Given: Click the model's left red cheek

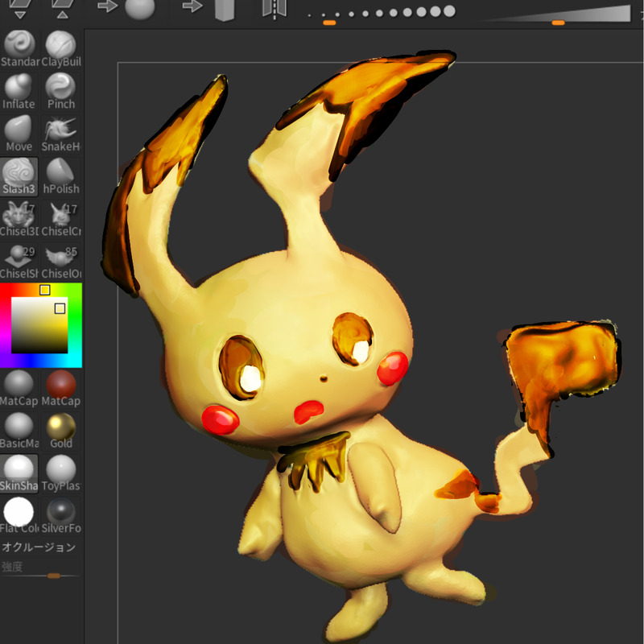Looking at the screenshot, I should point(220,419).
